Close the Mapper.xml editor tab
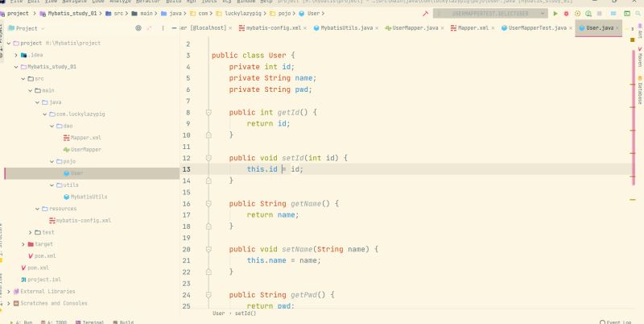644x324 pixels. 493,28
